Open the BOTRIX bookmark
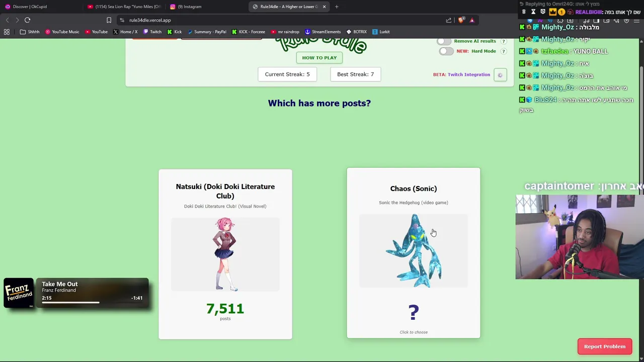 357,32
